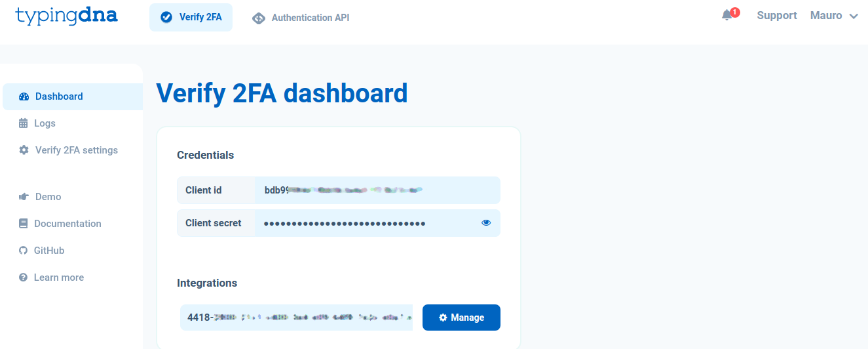Click the Manage integration button
The image size is (868, 349).
click(x=461, y=318)
